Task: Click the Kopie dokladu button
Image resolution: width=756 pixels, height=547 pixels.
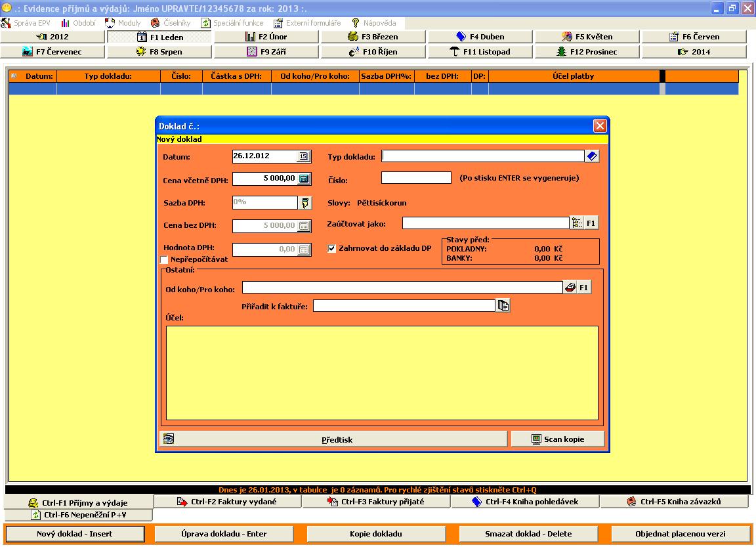Action: coord(376,534)
